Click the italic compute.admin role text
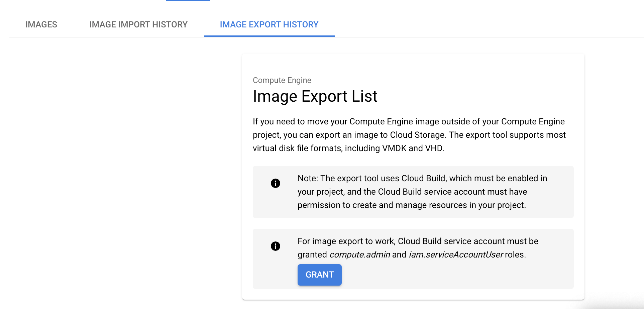Viewport: 644px width, 309px height. coord(360,255)
